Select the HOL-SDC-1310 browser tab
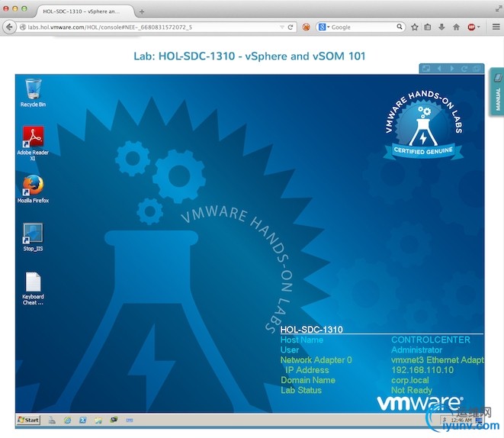 tap(85, 11)
